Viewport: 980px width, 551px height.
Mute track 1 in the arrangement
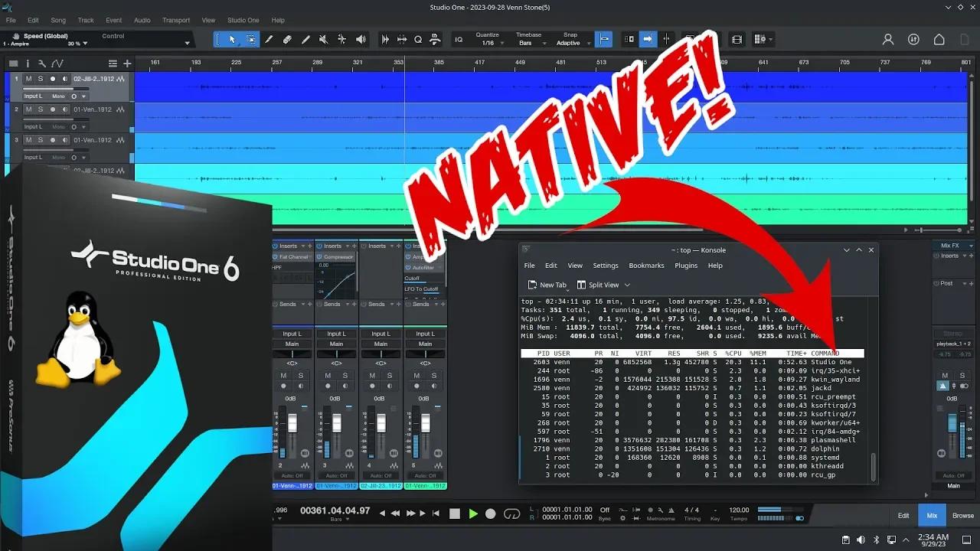pyautogui.click(x=29, y=79)
